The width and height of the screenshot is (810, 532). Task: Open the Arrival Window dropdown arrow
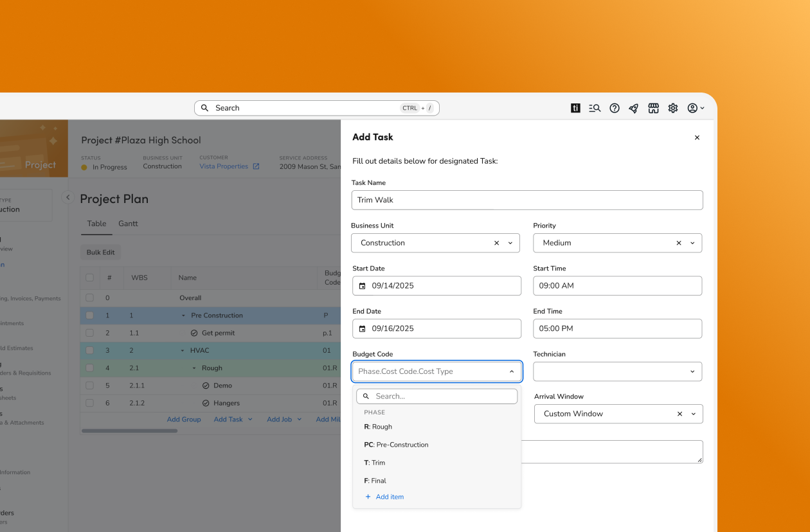pyautogui.click(x=694, y=414)
